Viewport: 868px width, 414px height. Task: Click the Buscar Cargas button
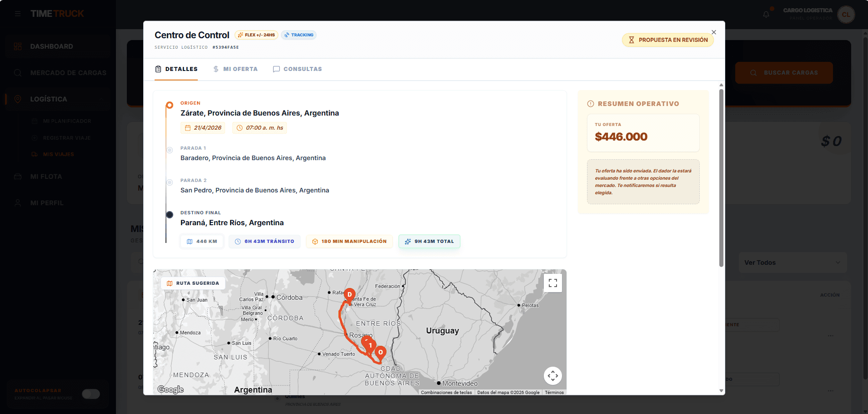(783, 73)
